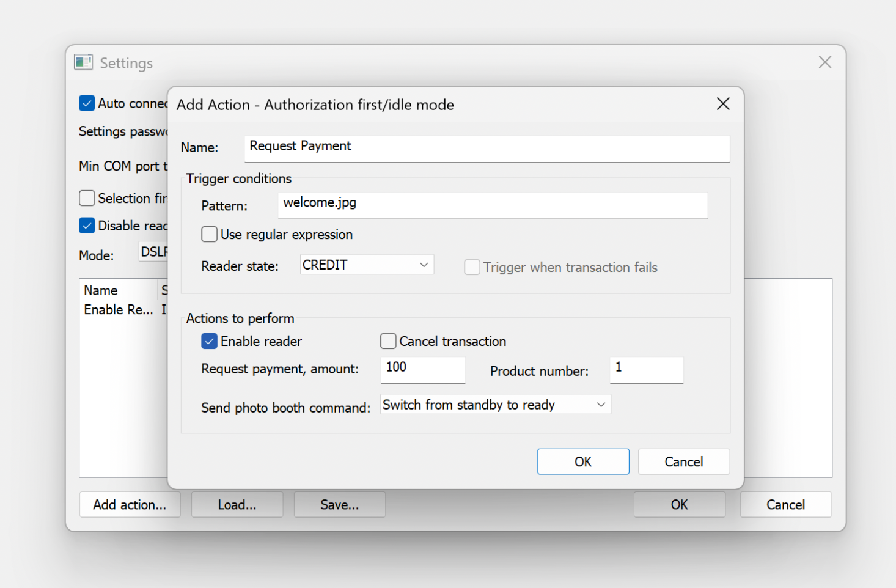Expand the Send photo booth command dropdown
Image resolution: width=896 pixels, height=588 pixels.
click(x=495, y=405)
